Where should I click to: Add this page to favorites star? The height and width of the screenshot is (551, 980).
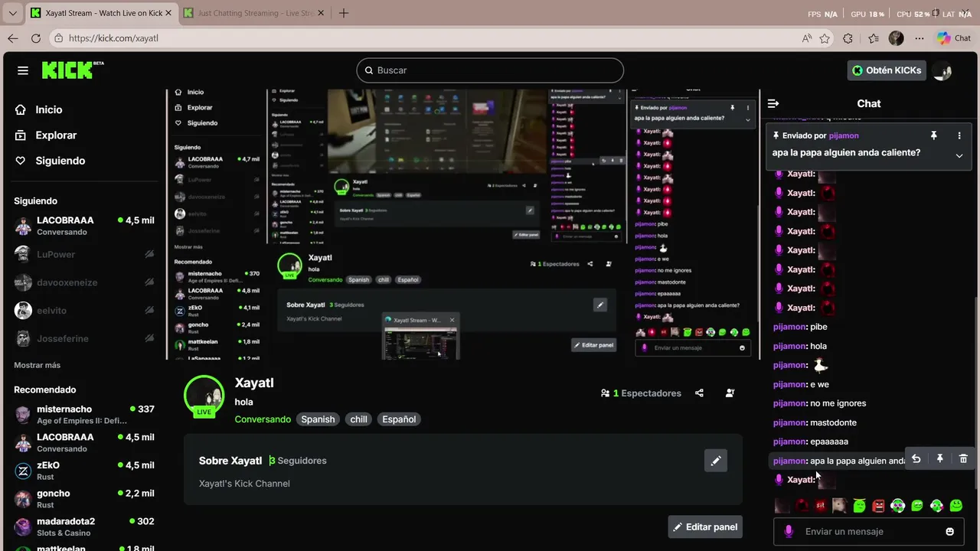(825, 38)
